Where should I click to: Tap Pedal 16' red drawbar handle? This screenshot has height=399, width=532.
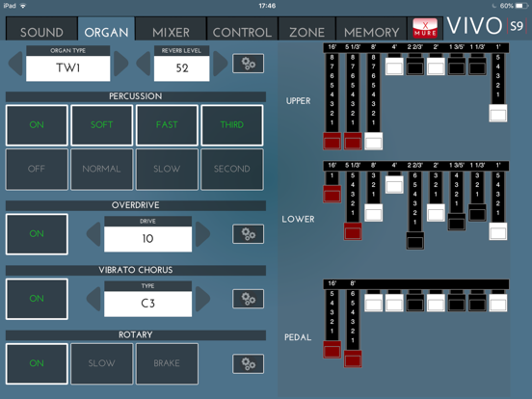332,350
